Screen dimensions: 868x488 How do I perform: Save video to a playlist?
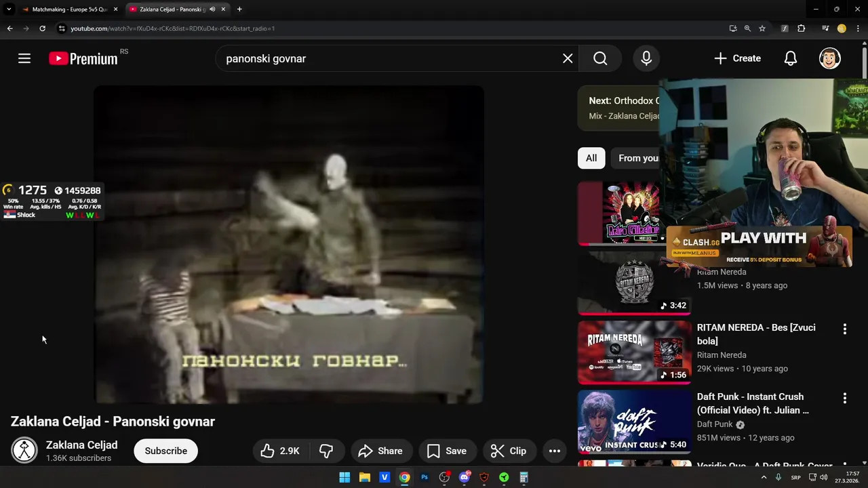(446, 451)
